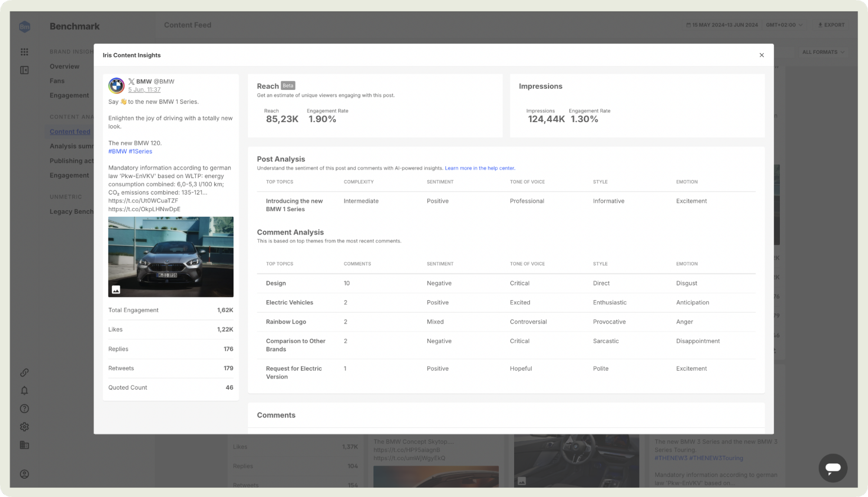Image resolution: width=868 pixels, height=497 pixels.
Task: Toggle the sidebar collapse panel icon
Action: coord(24,70)
